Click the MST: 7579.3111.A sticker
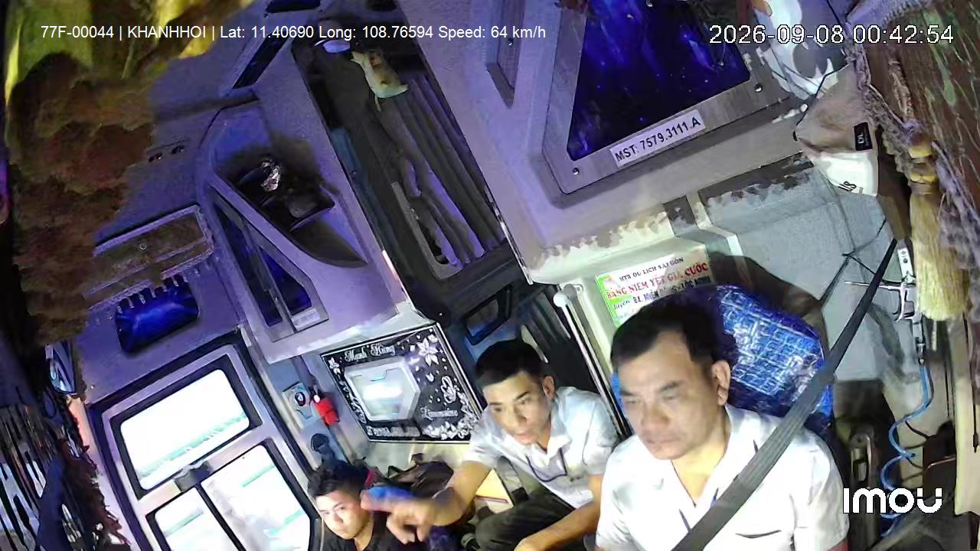Viewport: 980px width, 551px height. (657, 138)
